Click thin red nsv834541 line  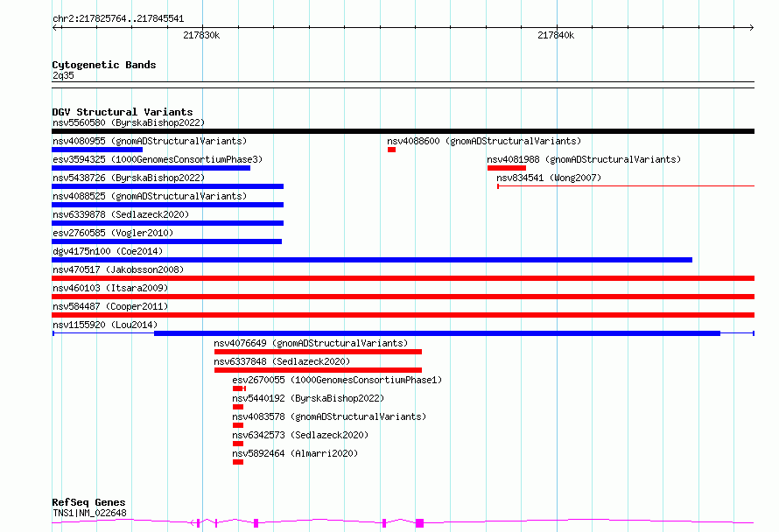click(626, 186)
